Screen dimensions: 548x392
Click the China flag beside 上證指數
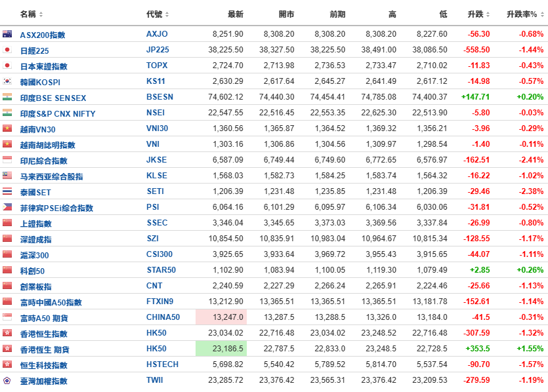pyautogui.click(x=7, y=222)
